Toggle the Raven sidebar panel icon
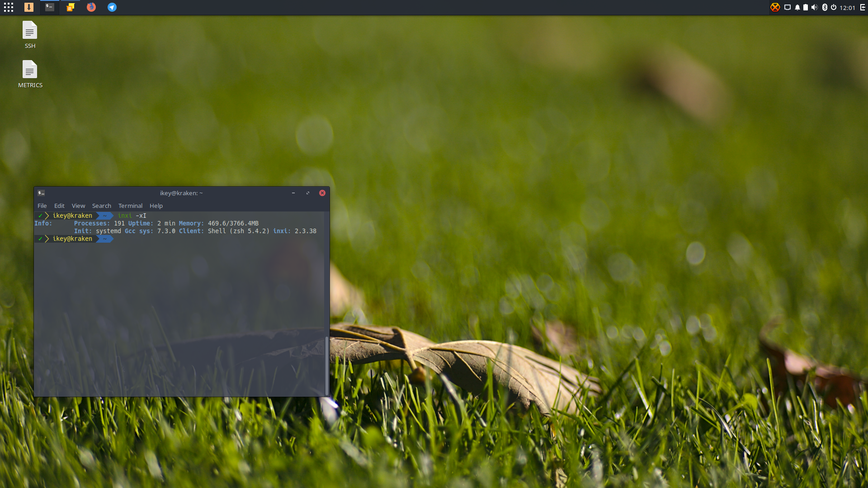Screen dimensions: 868x488 pos(863,7)
